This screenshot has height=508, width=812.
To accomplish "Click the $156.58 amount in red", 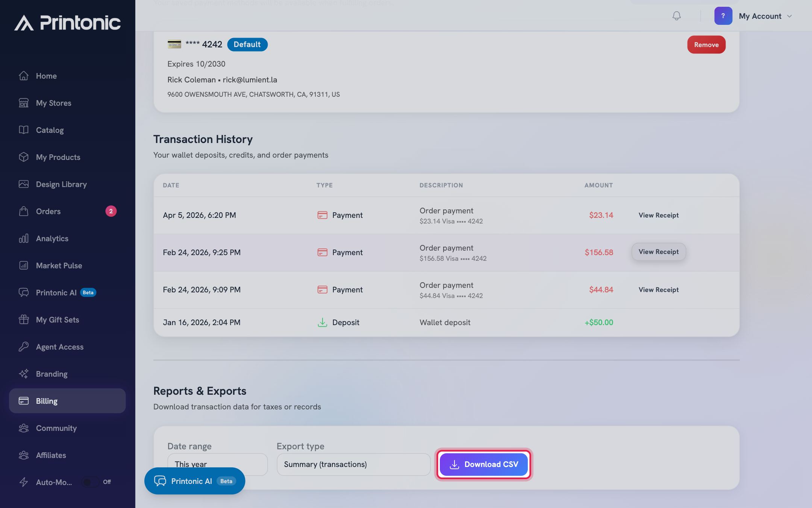I will 598,252.
